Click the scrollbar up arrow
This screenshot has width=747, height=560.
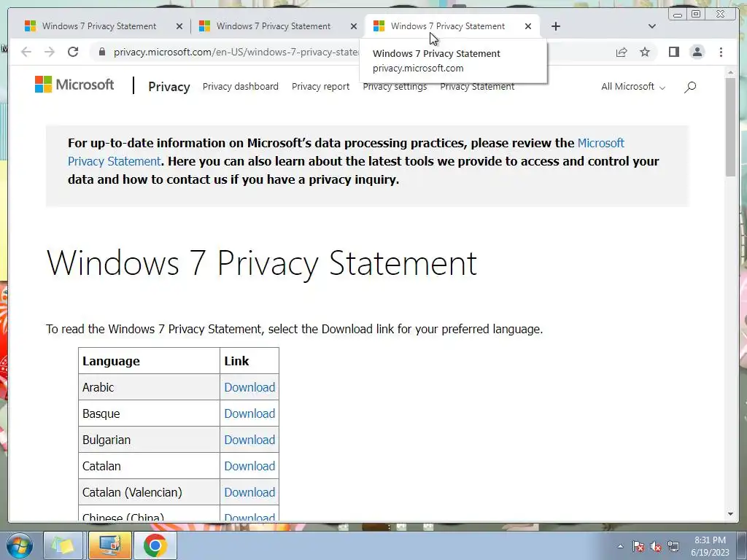730,72
